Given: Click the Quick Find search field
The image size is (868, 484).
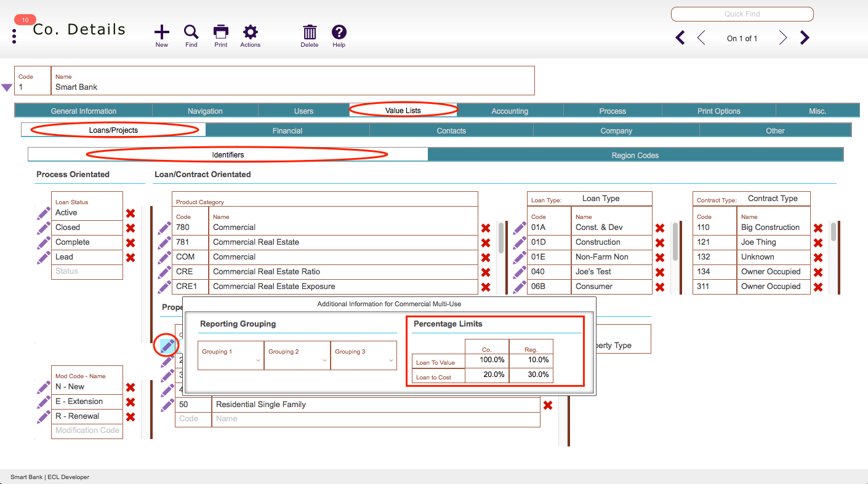Looking at the screenshot, I should (x=742, y=14).
